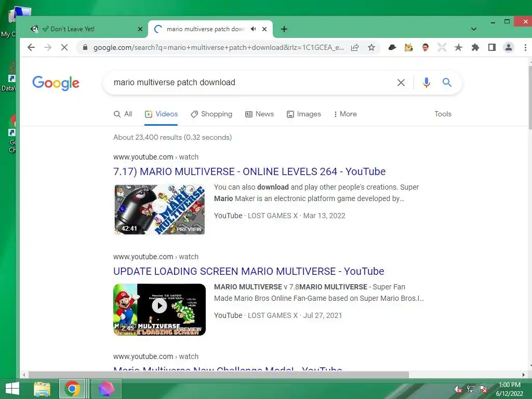
Task: Open the doge extension icon
Action: pyautogui.click(x=409, y=47)
